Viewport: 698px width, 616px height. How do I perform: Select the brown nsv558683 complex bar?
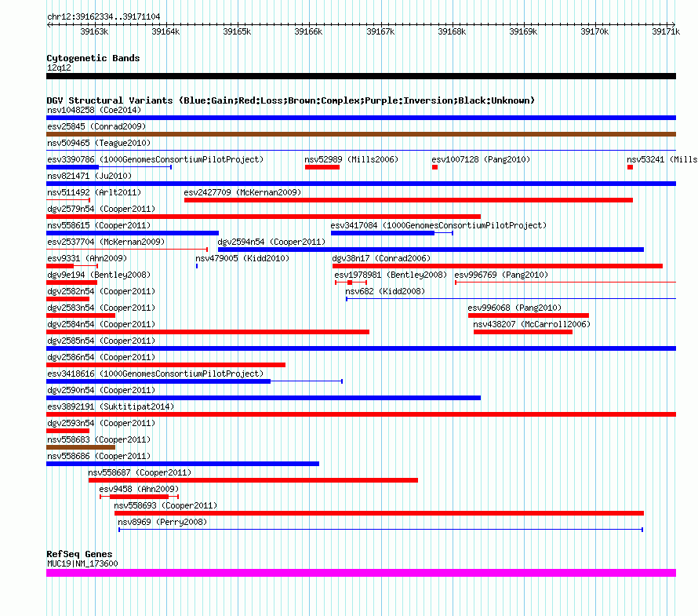pyautogui.click(x=81, y=447)
